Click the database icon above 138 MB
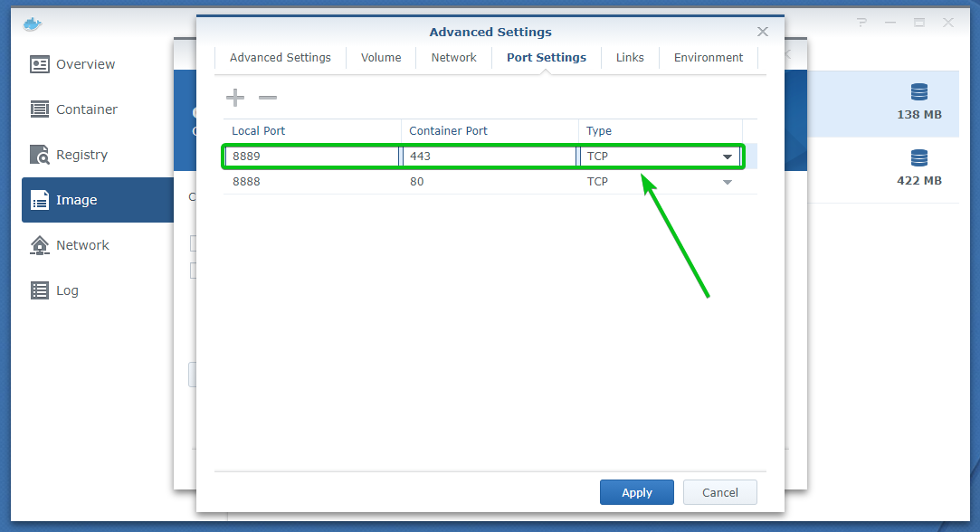 click(x=918, y=92)
